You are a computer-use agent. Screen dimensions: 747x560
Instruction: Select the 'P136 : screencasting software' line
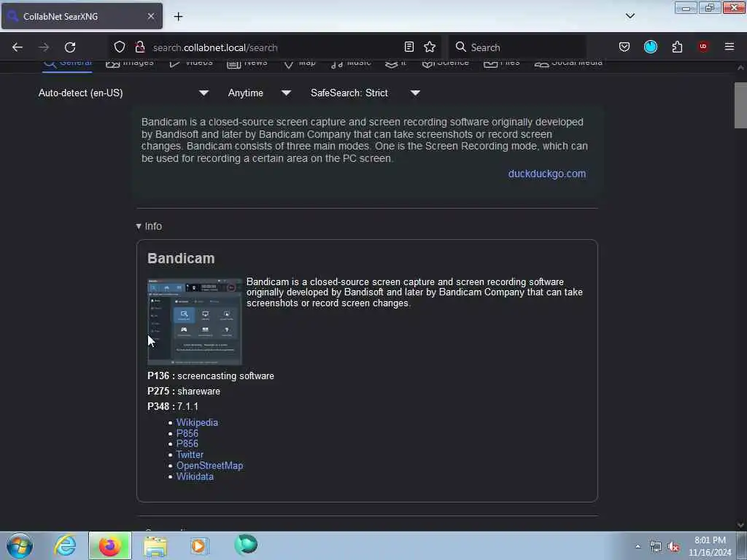pos(211,376)
